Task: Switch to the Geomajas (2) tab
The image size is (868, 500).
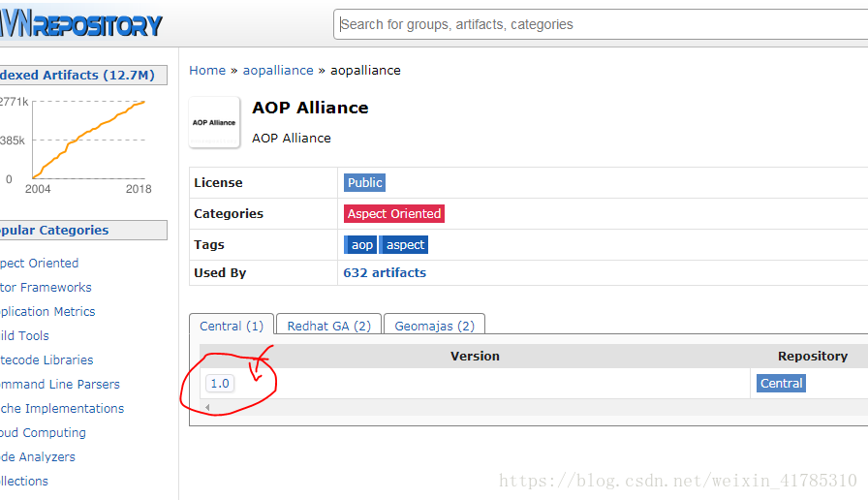Action: point(435,326)
